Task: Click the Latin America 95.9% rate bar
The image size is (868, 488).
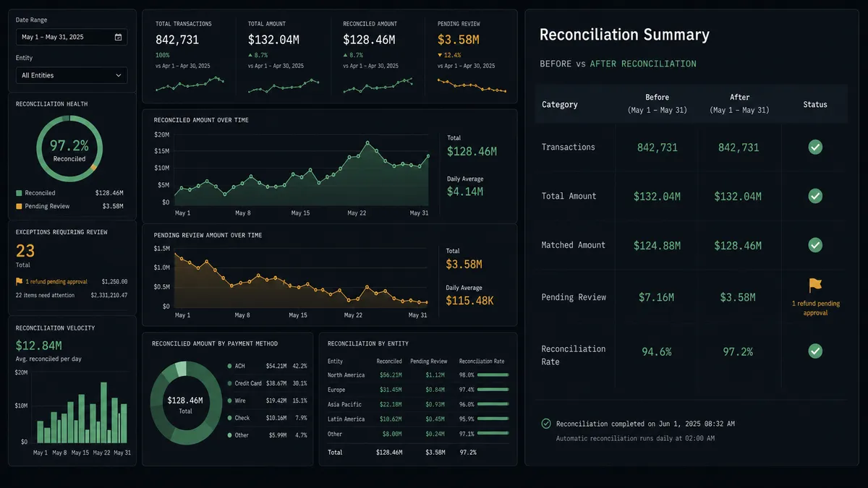Action: (493, 419)
